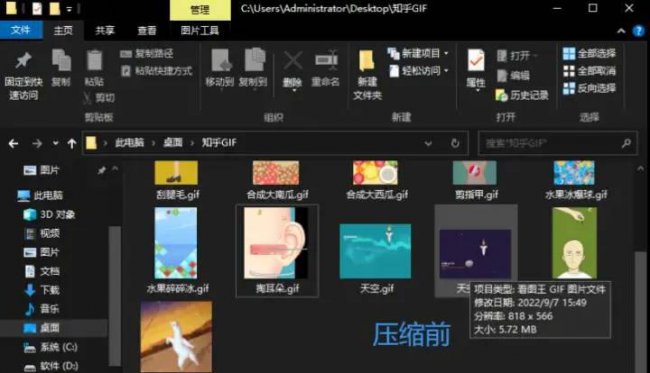Select 下载 in the navigation pane
This screenshot has width=650, height=373.
tap(42, 290)
